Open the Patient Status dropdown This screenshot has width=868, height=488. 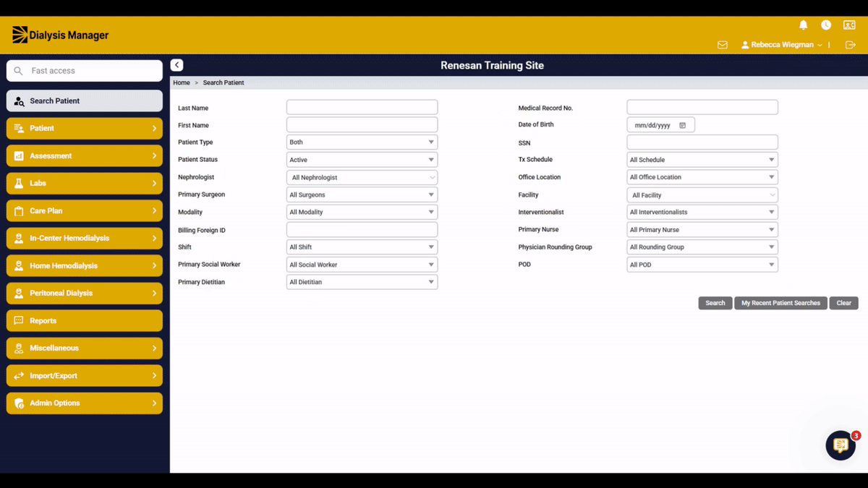click(362, 160)
